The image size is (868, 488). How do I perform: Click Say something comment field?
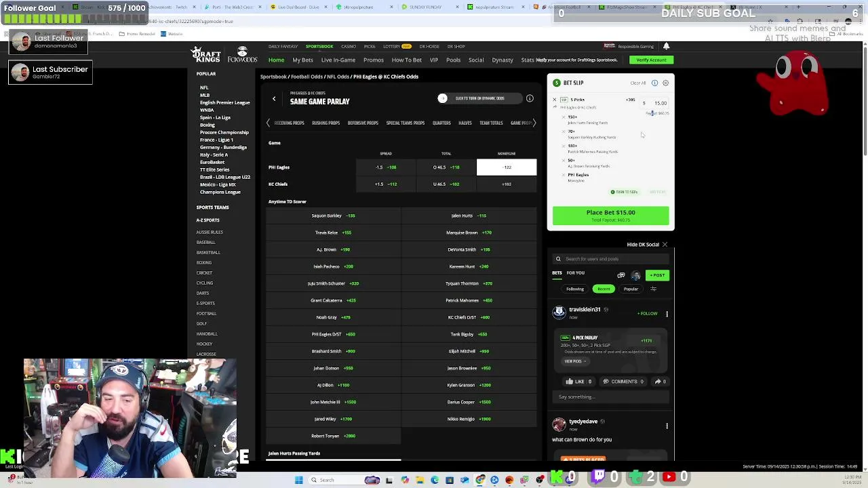coord(610,397)
